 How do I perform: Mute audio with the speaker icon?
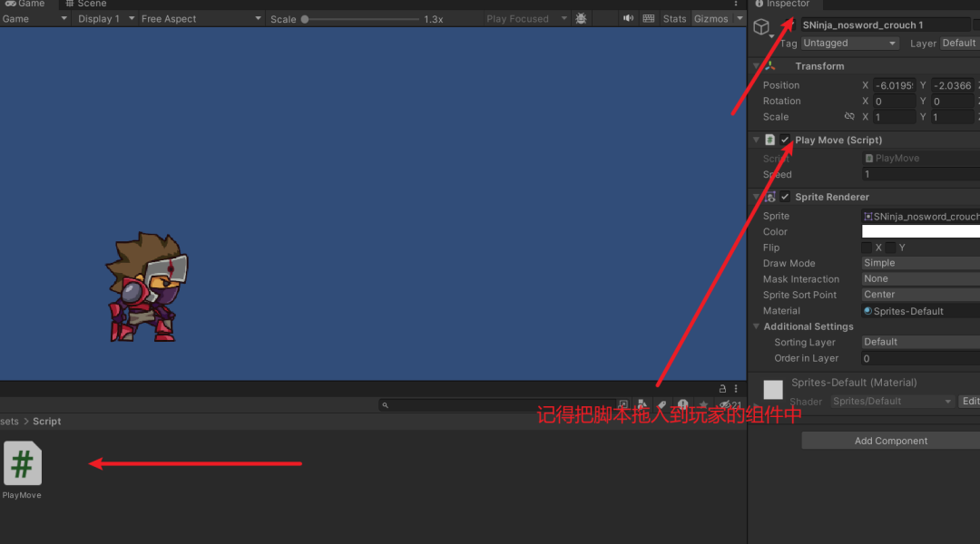pyautogui.click(x=628, y=19)
